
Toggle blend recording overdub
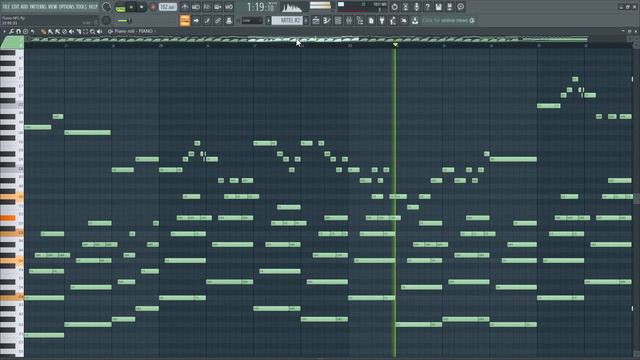tap(218, 7)
